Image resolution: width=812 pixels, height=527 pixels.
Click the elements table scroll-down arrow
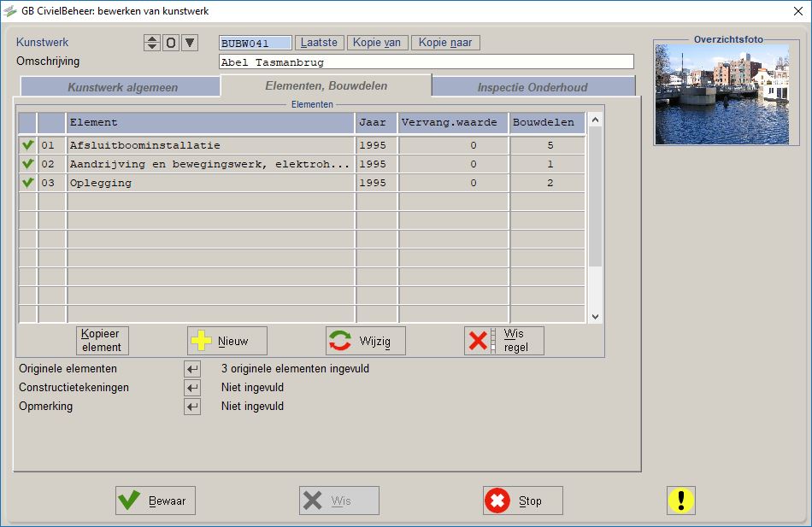point(595,317)
